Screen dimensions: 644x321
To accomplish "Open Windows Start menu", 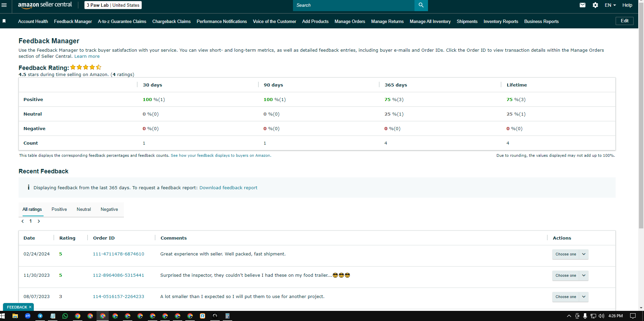I will 3,316.
